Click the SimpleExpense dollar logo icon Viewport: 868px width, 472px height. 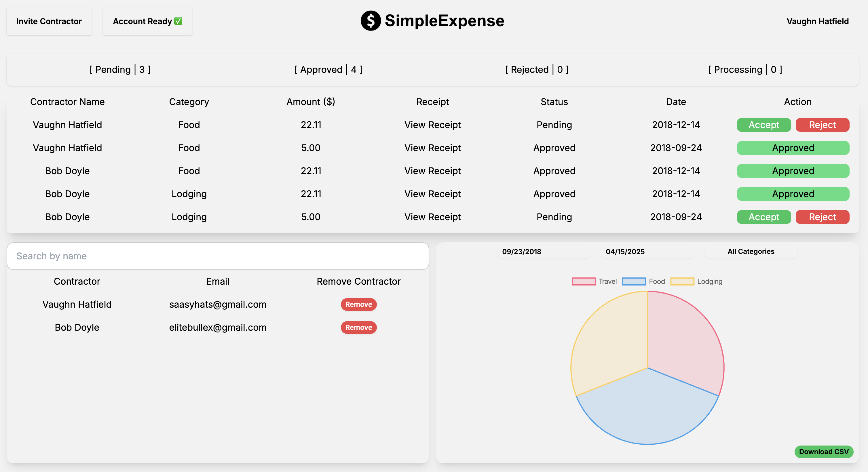371,20
